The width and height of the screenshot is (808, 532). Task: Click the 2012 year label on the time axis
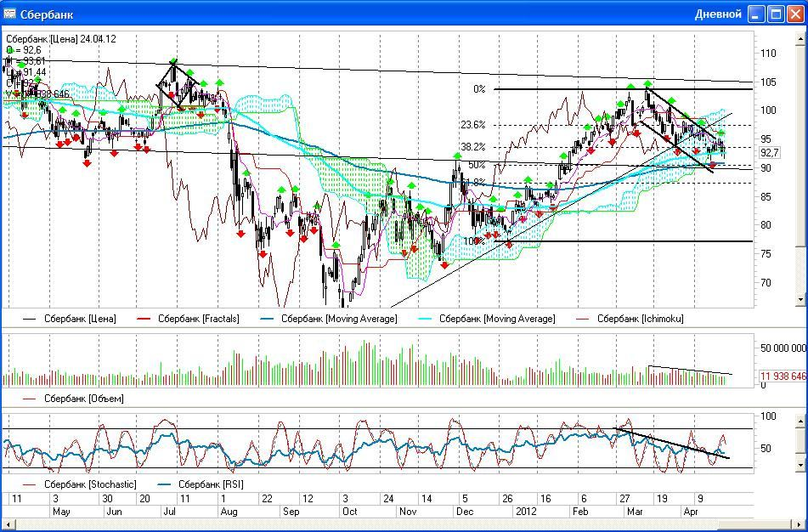coord(526,512)
